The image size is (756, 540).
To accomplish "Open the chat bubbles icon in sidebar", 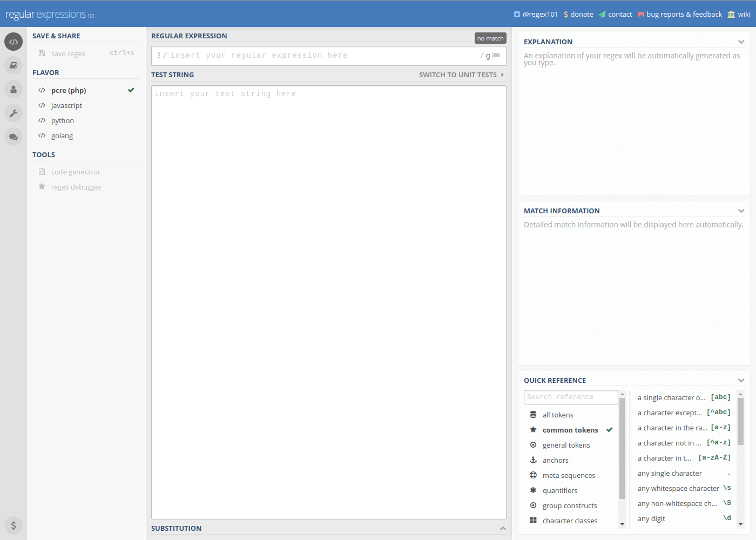I will tap(13, 137).
